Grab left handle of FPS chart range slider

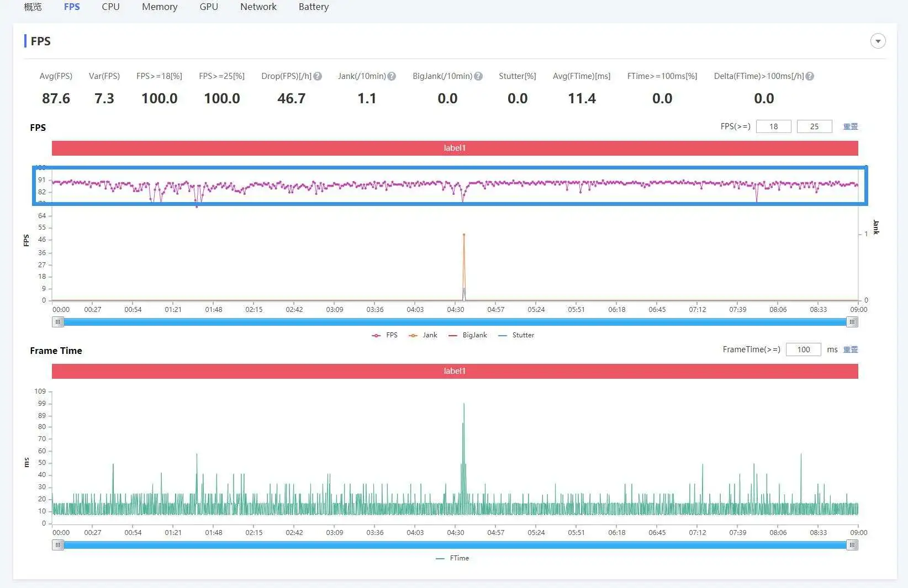click(58, 322)
